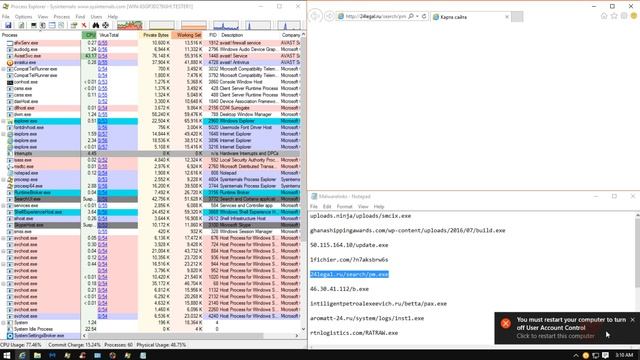
Task: Open the Process menu in Process Explorer
Action: pyautogui.click(x=62, y=17)
